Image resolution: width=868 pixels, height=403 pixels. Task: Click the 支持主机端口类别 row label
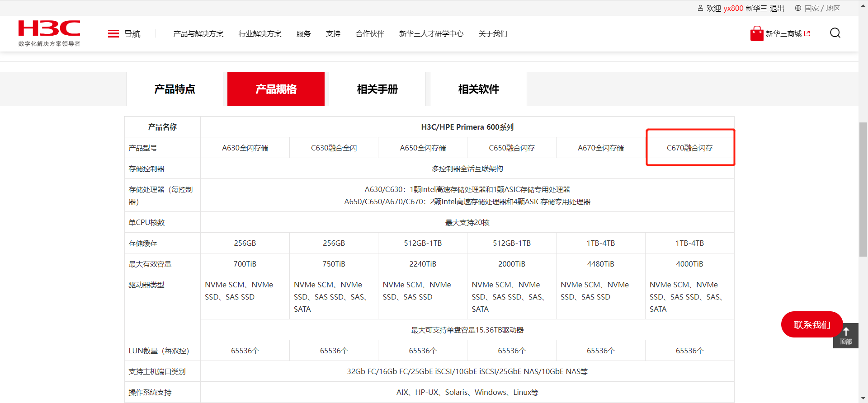(157, 371)
